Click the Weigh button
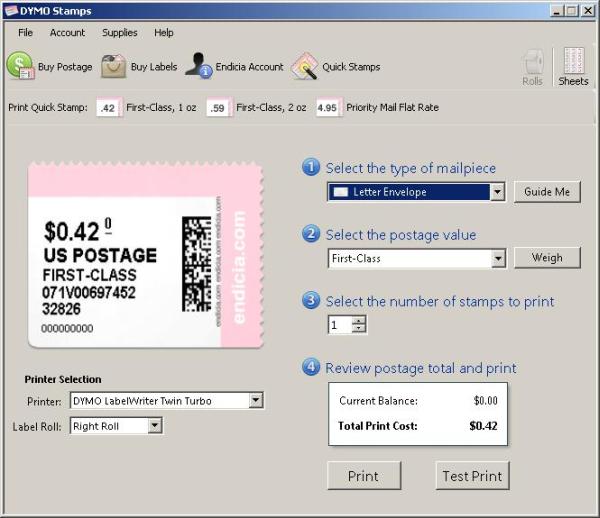Image resolution: width=600 pixels, height=518 pixels. (547, 258)
